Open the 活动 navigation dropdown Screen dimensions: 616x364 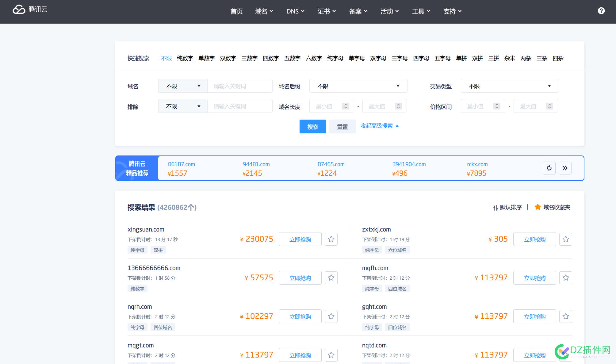point(390,11)
